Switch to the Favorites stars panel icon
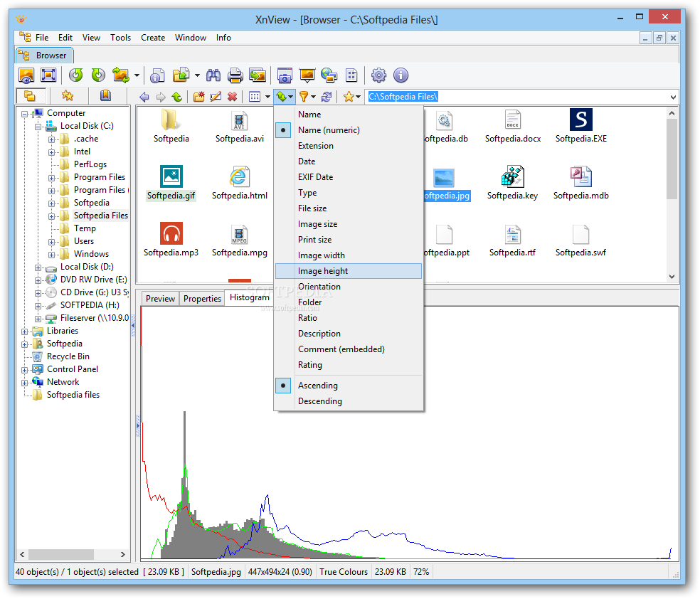700x599 pixels. tap(68, 95)
